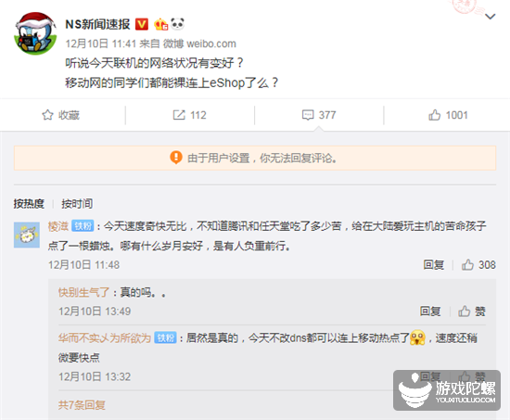This screenshot has width=510, height=420.
Task: Sort comments by 按时间
Action: [x=77, y=204]
